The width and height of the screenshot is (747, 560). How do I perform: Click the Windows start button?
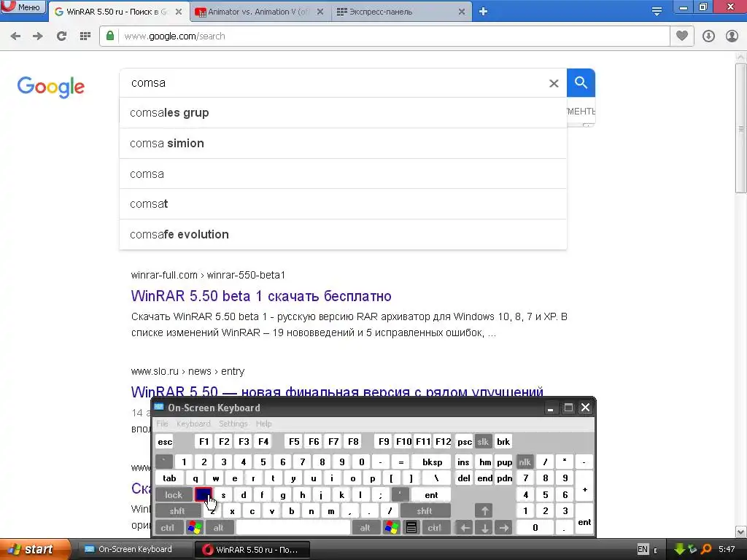34,549
